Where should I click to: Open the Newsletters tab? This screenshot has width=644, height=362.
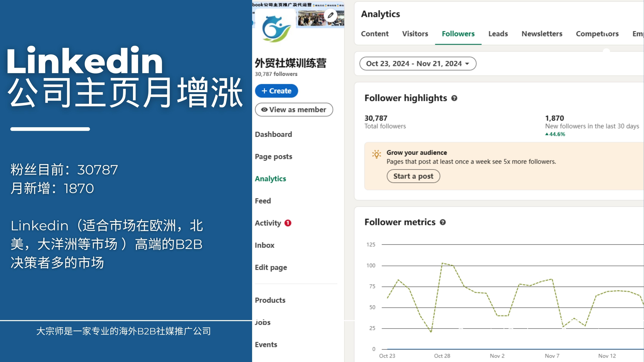pyautogui.click(x=542, y=34)
